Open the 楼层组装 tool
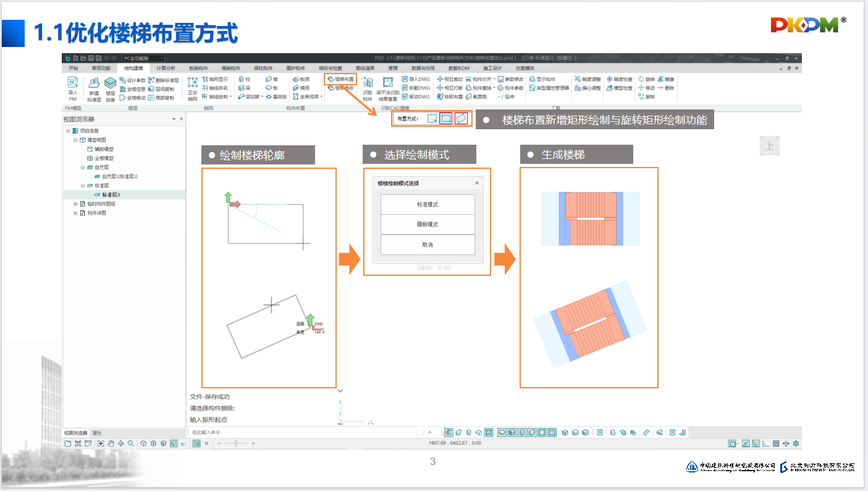The height and width of the screenshot is (491, 868). click(110, 89)
